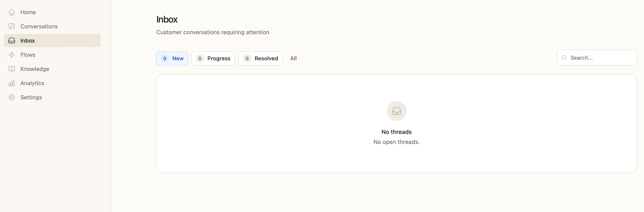Click the Flows lightning bolt icon
This screenshot has height=212, width=644.
coord(12,55)
